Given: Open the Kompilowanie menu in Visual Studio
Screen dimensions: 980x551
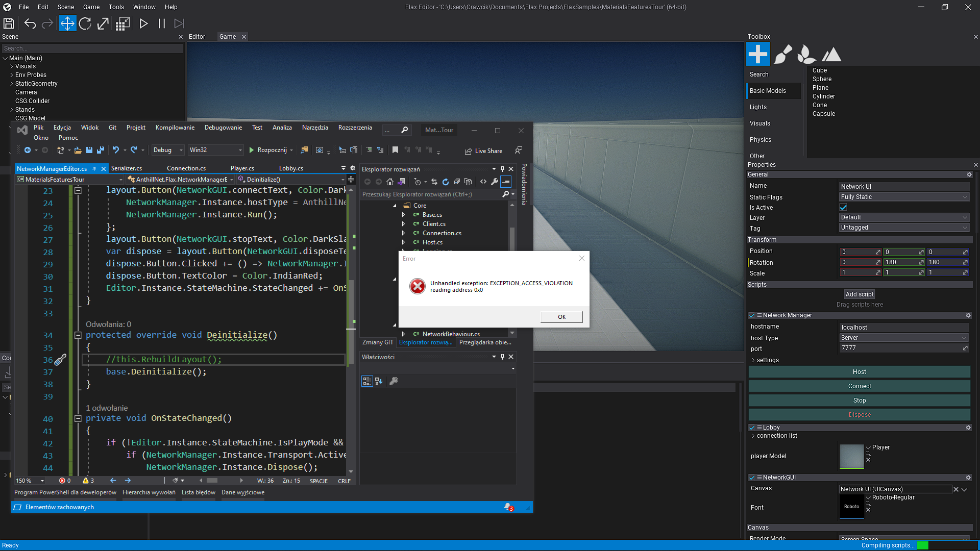Looking at the screenshot, I should click(x=175, y=128).
